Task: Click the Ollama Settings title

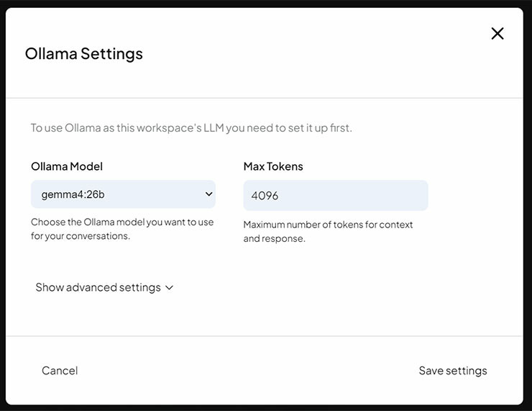Action: 84,54
